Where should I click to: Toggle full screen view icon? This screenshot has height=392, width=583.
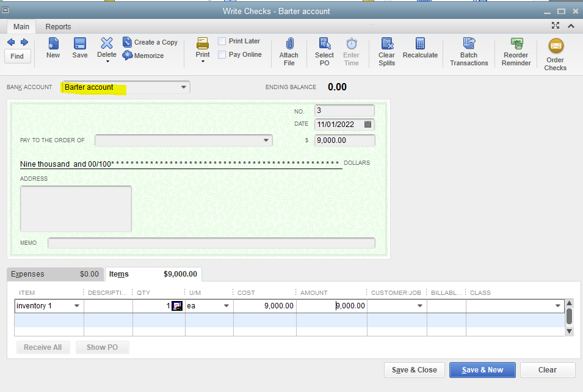556,25
